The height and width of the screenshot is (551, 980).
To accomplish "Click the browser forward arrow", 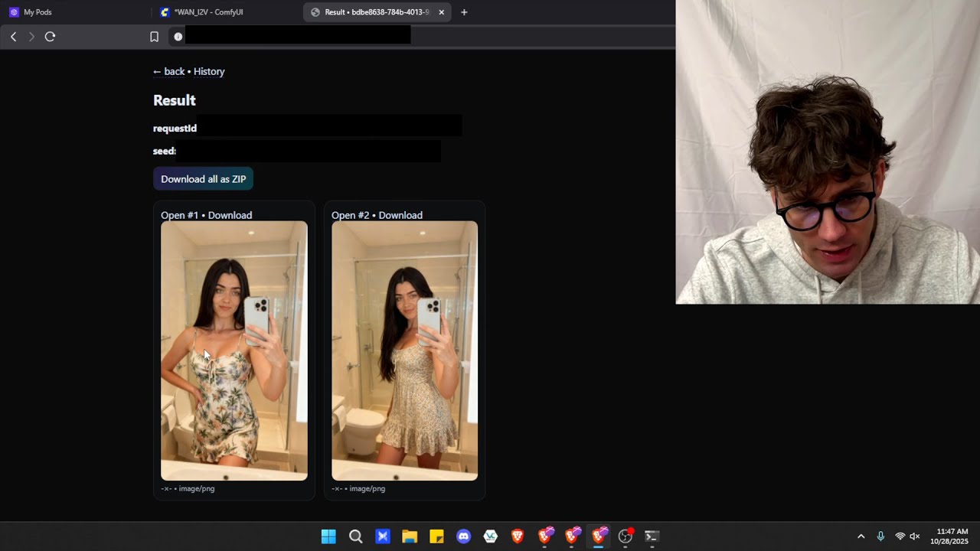I will pos(31,37).
